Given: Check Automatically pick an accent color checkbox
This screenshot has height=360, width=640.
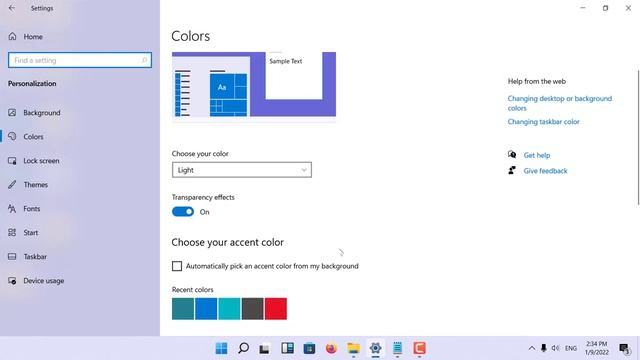Looking at the screenshot, I should coord(177,266).
